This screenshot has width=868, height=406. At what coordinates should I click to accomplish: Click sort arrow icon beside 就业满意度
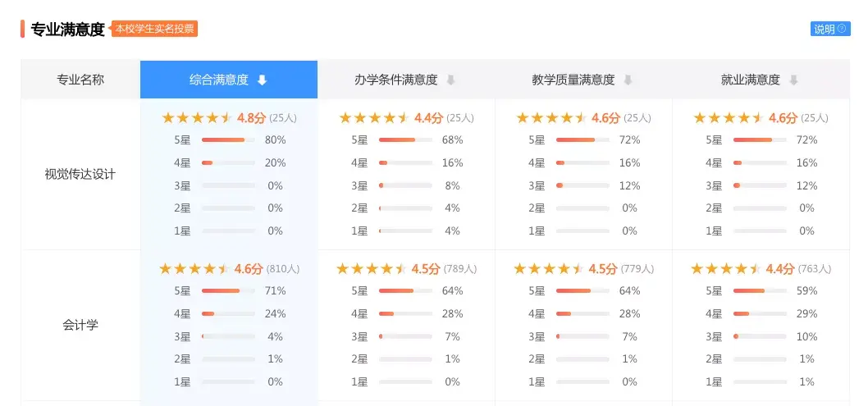point(793,80)
